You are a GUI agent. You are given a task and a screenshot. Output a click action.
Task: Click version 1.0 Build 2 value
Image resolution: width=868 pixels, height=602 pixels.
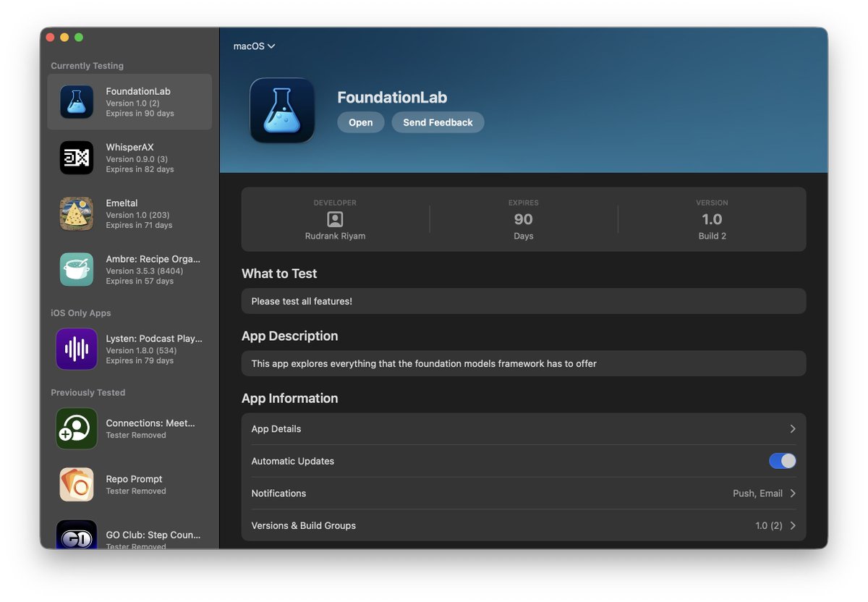712,226
